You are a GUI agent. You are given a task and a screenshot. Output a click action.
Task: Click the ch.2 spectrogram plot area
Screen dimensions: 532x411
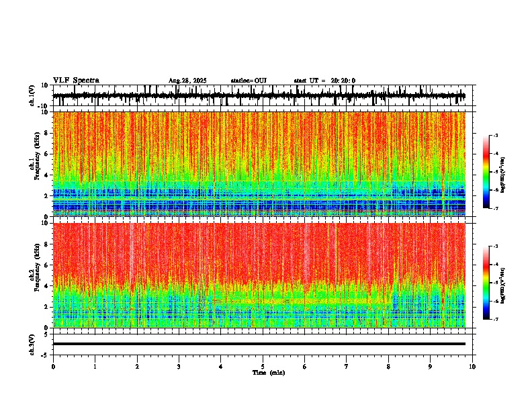tap(259, 275)
